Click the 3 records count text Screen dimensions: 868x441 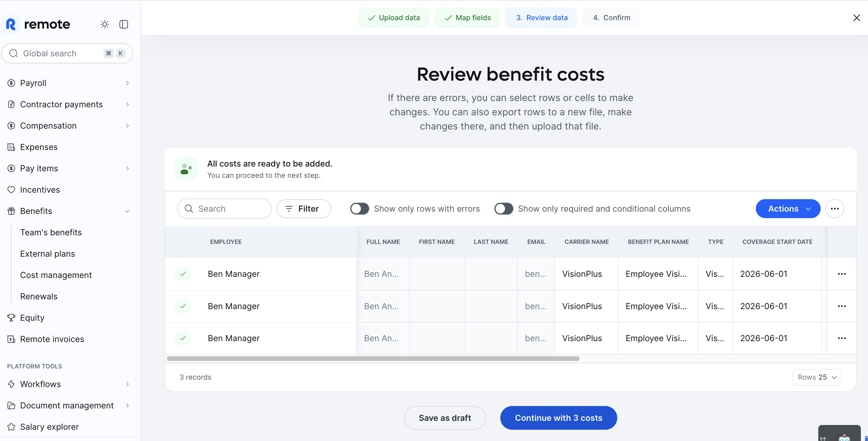(x=195, y=377)
